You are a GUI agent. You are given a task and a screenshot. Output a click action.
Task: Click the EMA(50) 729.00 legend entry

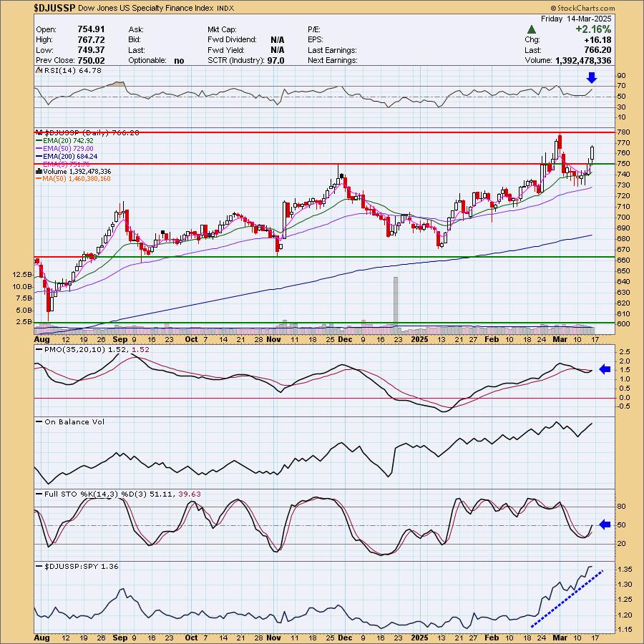coord(65,148)
